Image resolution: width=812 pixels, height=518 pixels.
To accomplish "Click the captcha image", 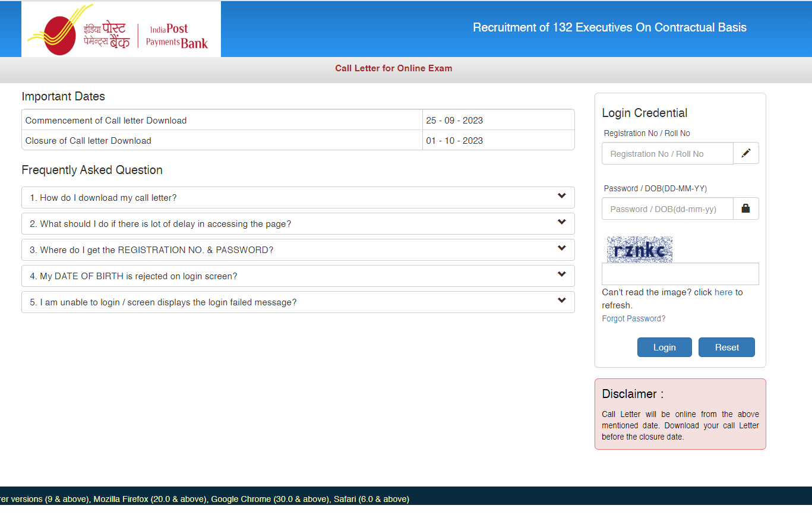I will (x=639, y=249).
